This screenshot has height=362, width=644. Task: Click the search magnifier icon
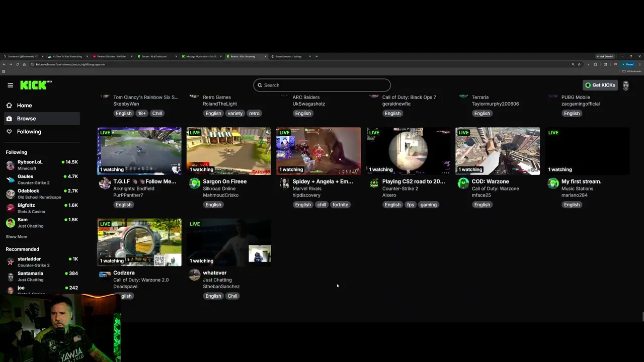click(260, 85)
